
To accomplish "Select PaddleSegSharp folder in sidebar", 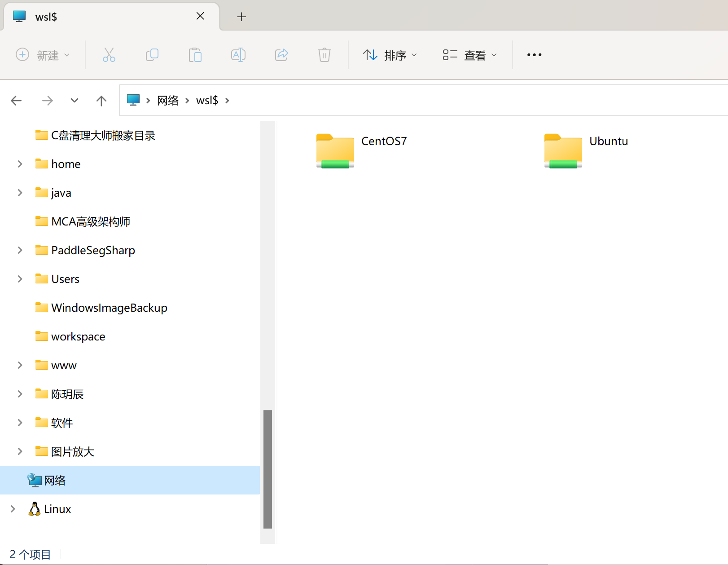I will tap(85, 250).
